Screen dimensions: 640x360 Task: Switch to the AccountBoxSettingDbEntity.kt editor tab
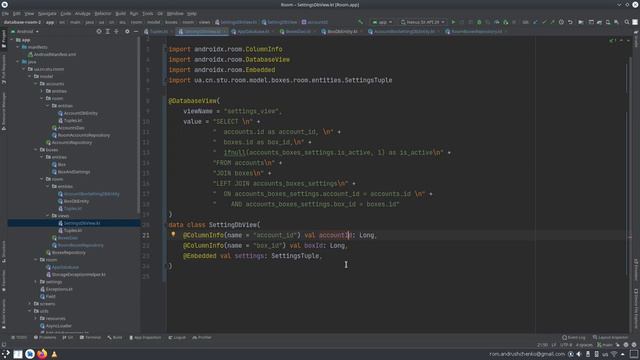coord(404,31)
